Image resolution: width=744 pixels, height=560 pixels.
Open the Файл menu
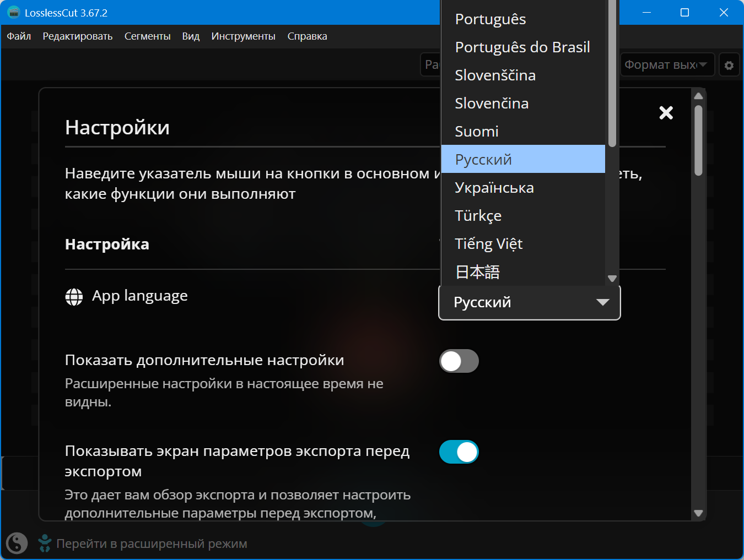[19, 36]
